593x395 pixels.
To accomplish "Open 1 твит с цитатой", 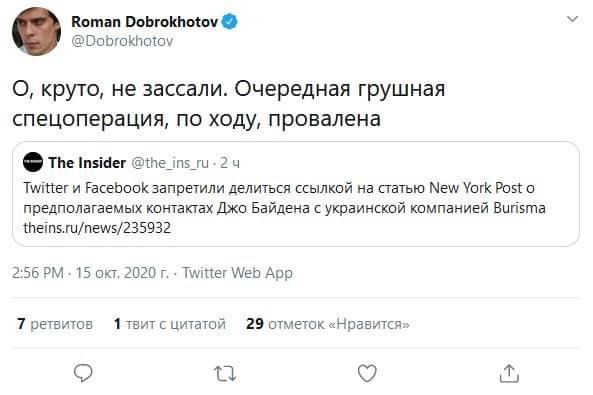I will coord(170,324).
